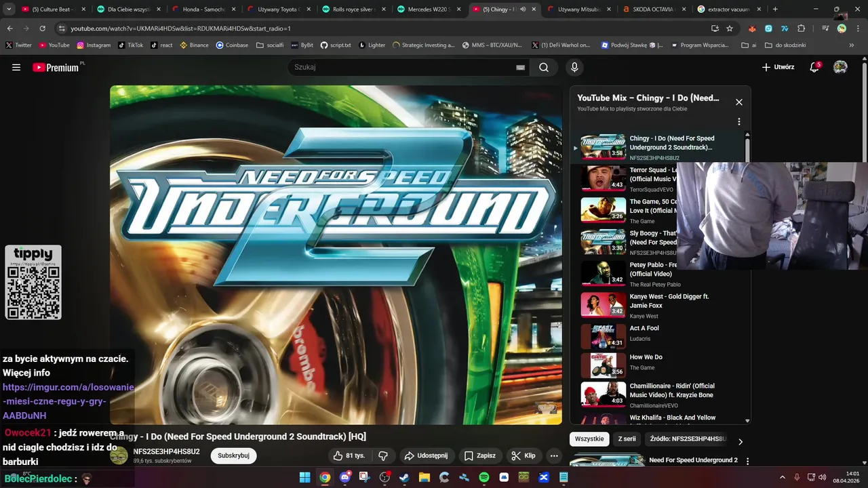Viewport: 868px width, 488px height.
Task: Open the imgur losowanie link in chat
Action: tap(68, 401)
